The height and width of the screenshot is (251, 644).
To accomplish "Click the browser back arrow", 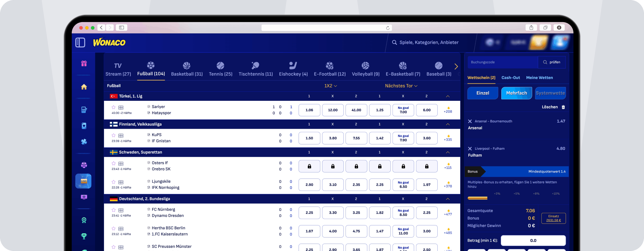I will [101, 28].
